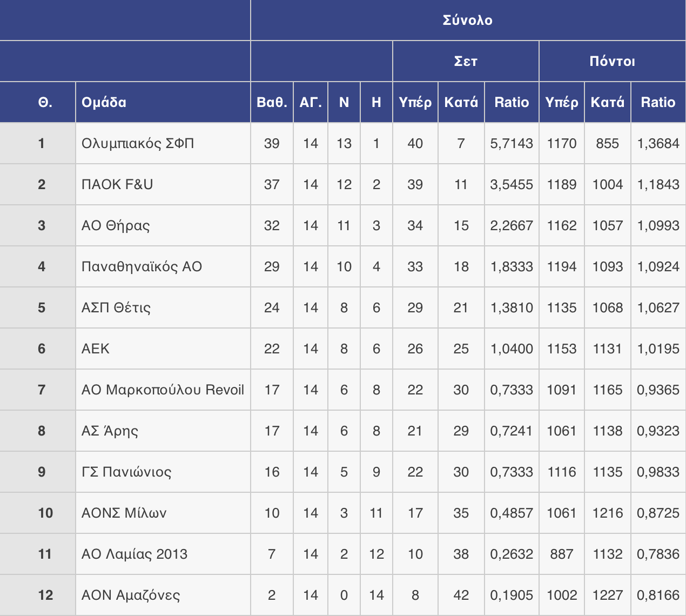Image resolution: width=686 pixels, height=616 pixels.
Task: Click the Ομάδα column header
Action: (x=163, y=102)
